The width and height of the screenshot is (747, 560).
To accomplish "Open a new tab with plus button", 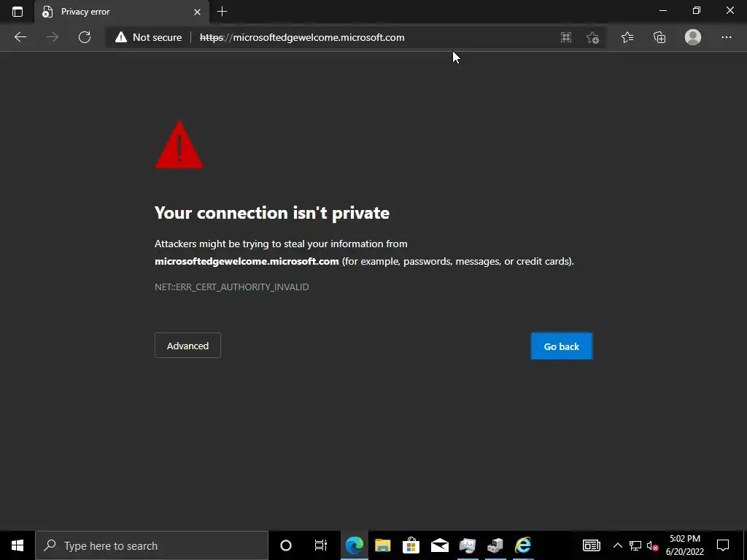I will click(222, 12).
